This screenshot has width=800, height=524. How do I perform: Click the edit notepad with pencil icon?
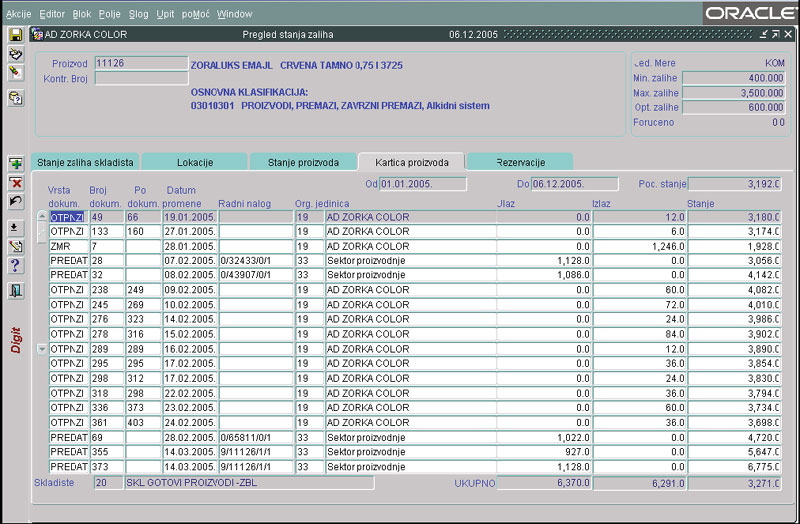pos(16,246)
